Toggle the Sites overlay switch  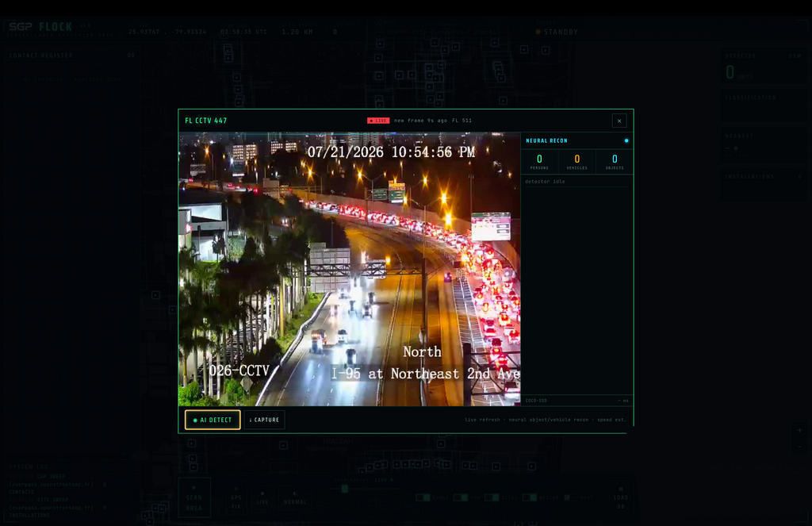[492, 497]
